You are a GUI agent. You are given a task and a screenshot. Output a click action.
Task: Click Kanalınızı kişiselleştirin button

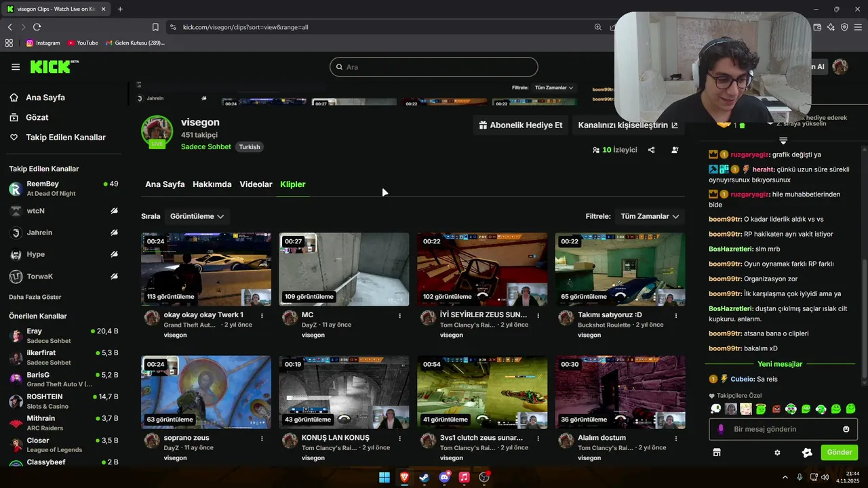coord(628,125)
